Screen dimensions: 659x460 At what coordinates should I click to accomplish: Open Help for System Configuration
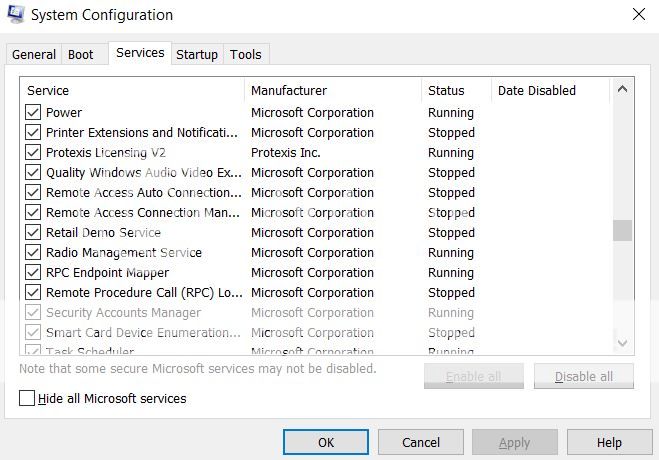tap(609, 442)
